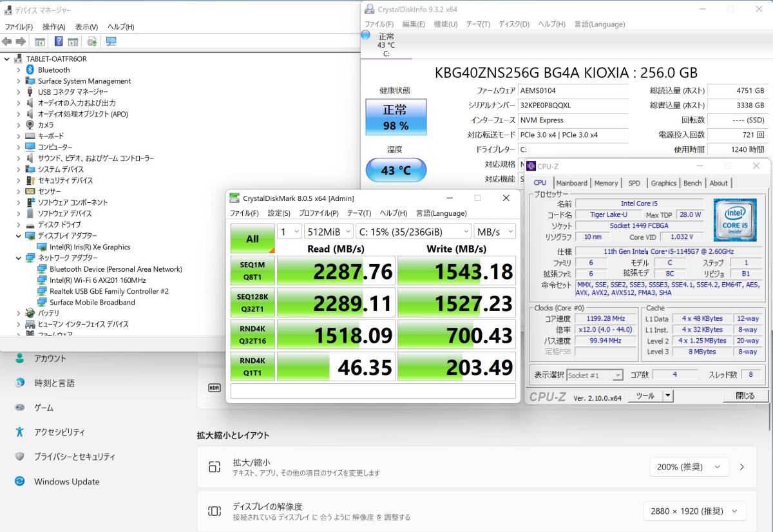Click the help icon in Device Manager toolbar
The height and width of the screenshot is (532, 773).
tap(59, 42)
